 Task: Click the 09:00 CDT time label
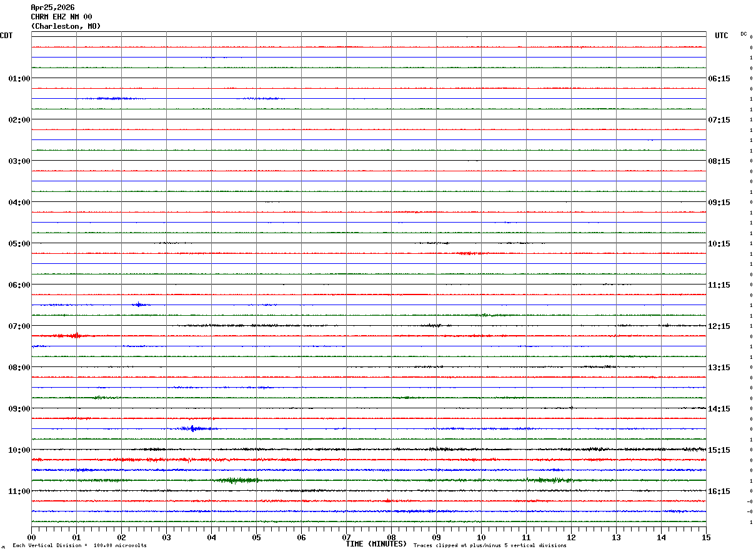point(19,409)
